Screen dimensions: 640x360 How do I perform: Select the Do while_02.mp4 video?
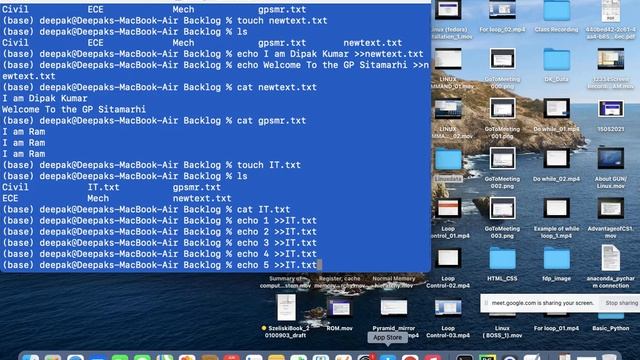click(x=556, y=158)
